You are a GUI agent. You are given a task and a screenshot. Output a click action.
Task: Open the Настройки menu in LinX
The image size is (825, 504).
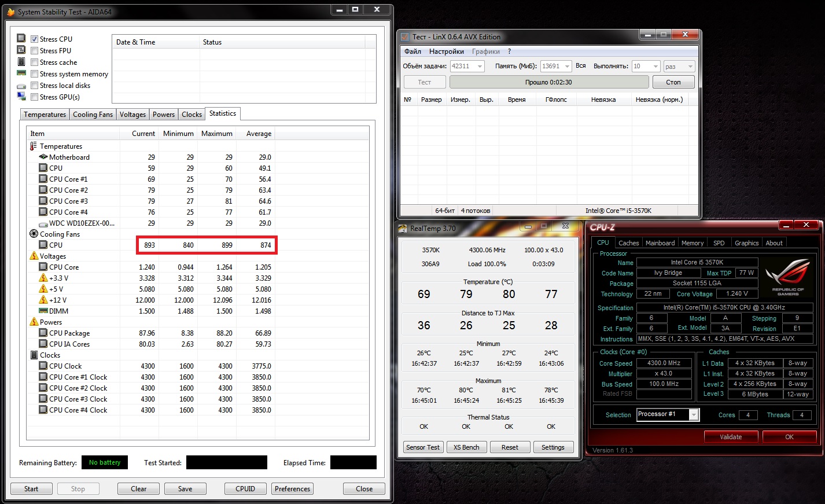(446, 51)
